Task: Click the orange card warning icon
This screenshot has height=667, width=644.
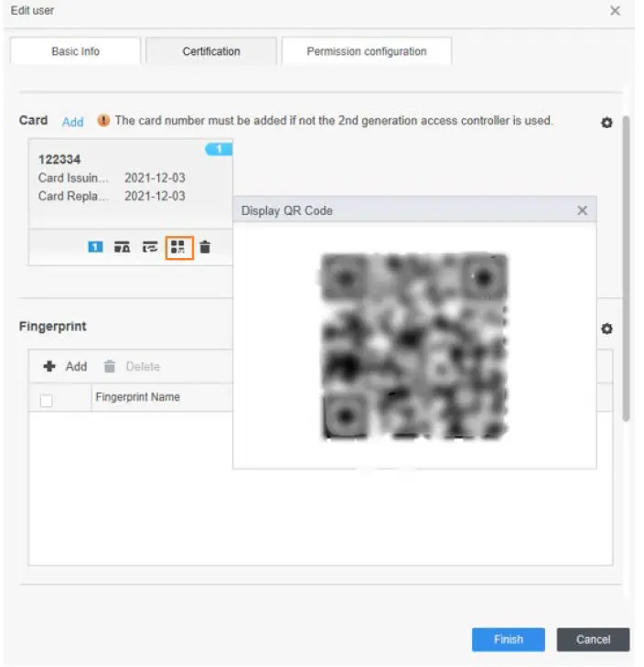Action: point(103,121)
